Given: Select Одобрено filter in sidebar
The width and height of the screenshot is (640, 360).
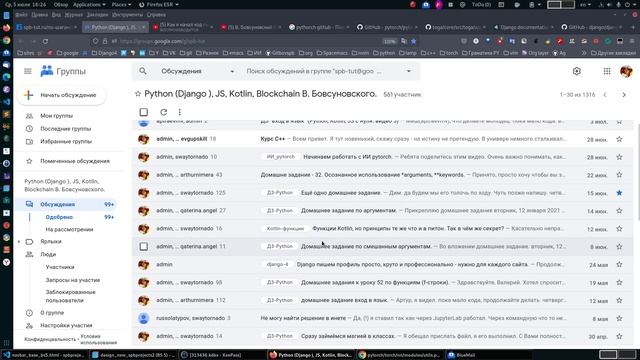Looking at the screenshot, I should [59, 217].
